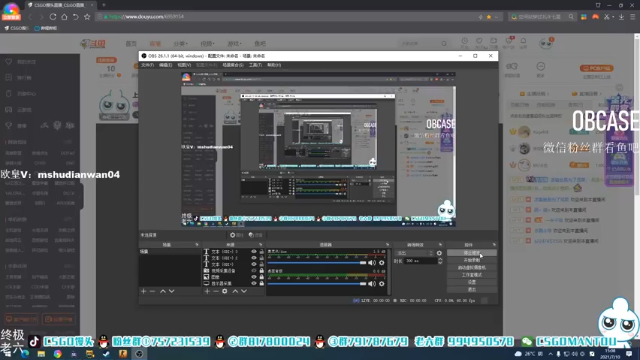Expand Douyu 游戏 navigation dropdown
Screen dimensions: 640x360
[x=234, y=44]
